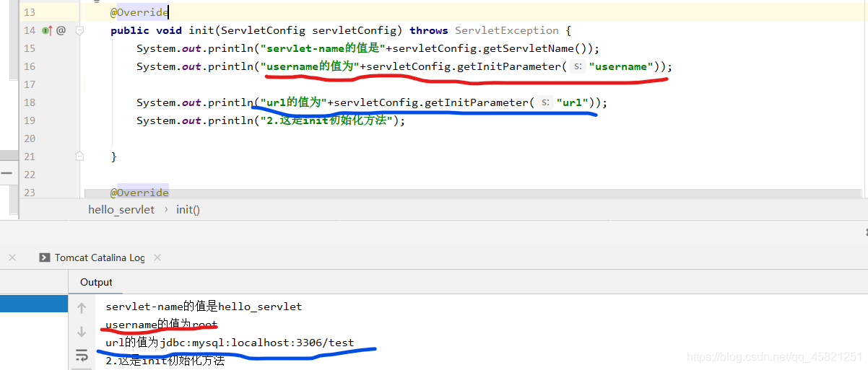
Task: Click the throws keyword on line 14
Action: (429, 30)
